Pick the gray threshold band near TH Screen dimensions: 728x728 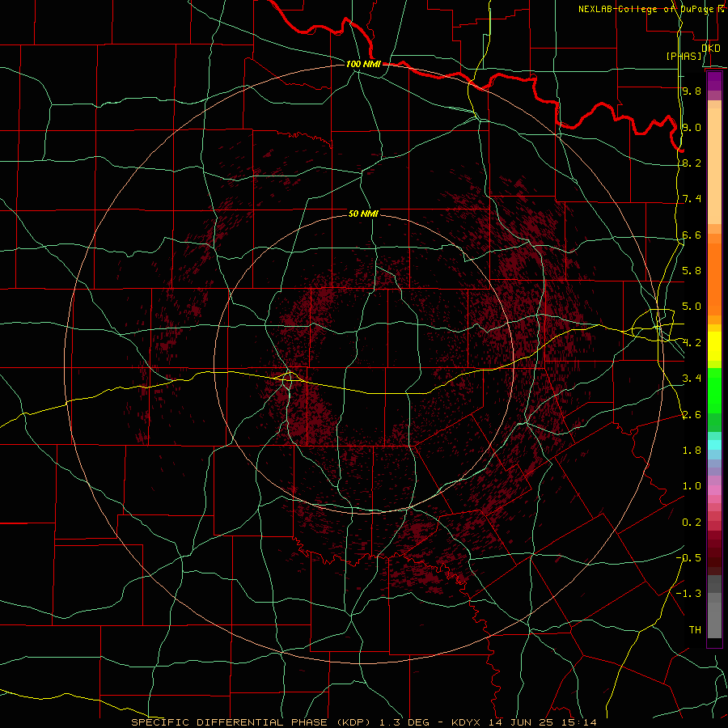pyautogui.click(x=714, y=620)
